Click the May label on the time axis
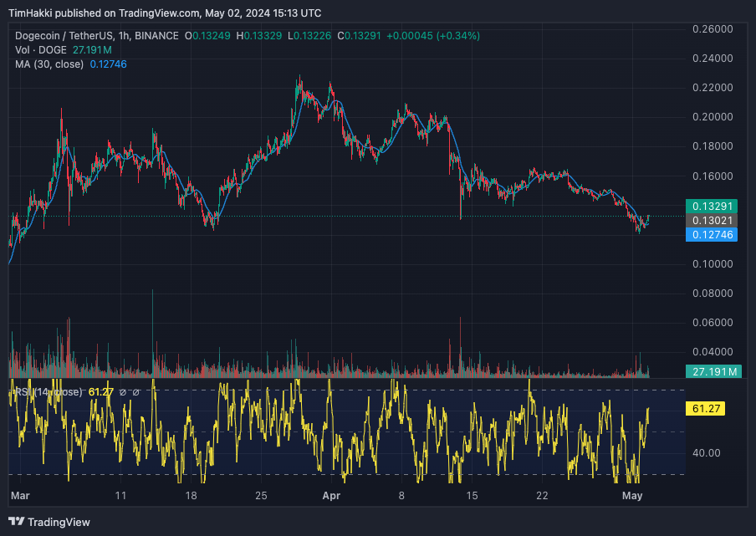 coord(632,496)
